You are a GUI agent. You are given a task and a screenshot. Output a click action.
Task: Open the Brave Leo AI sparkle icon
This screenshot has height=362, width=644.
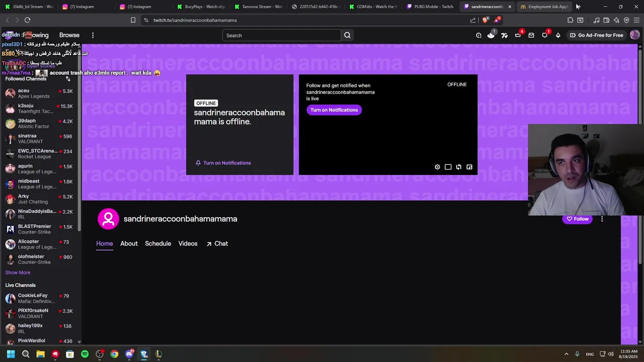click(616, 20)
